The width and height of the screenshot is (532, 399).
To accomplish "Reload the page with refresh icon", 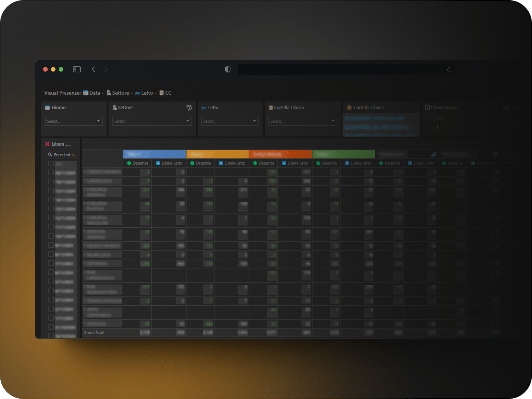I will click(449, 70).
